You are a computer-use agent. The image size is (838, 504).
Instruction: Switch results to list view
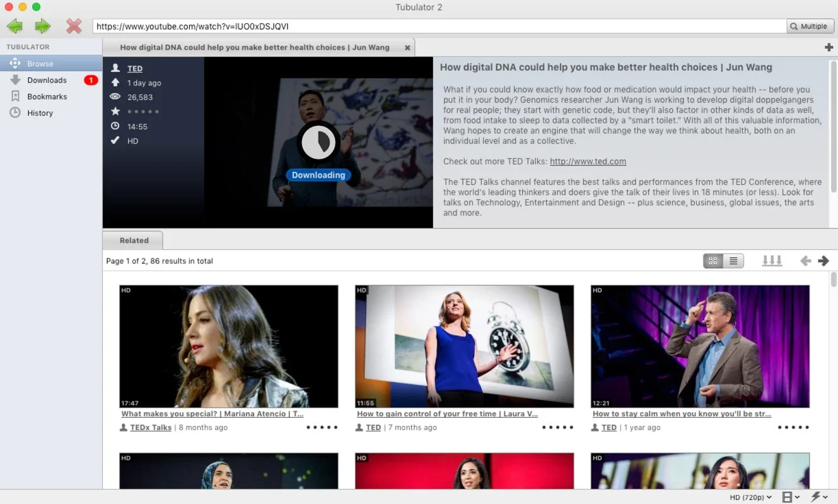733,261
